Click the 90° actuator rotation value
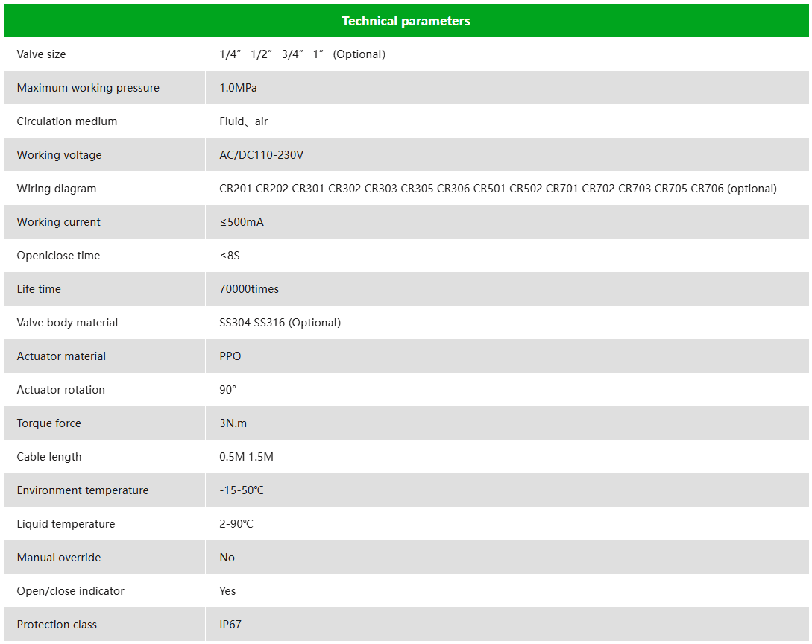 [227, 390]
